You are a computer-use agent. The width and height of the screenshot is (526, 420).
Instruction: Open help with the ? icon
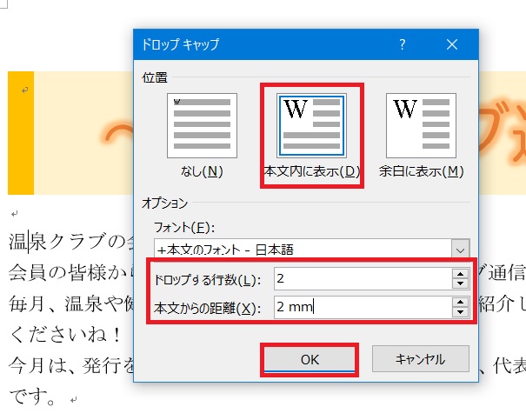(403, 44)
